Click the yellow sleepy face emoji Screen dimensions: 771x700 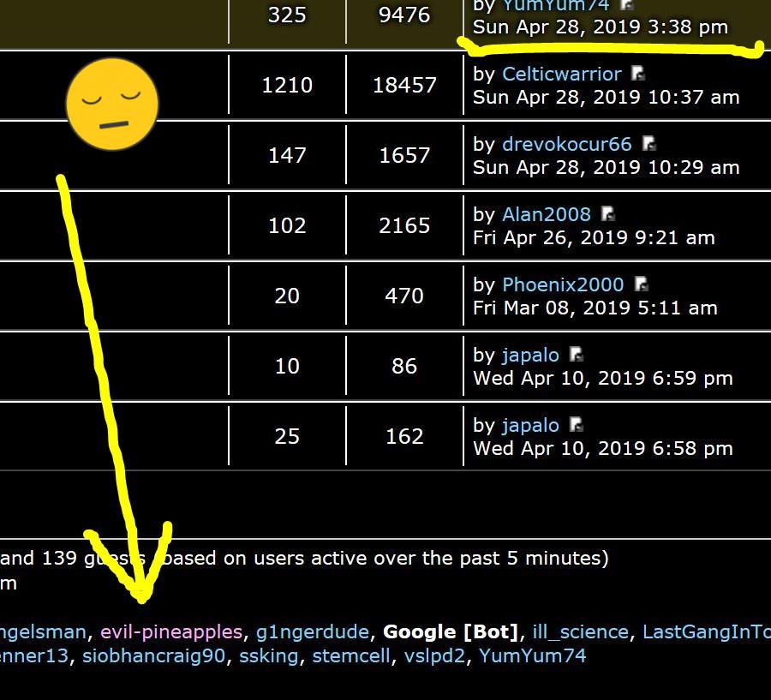pyautogui.click(x=112, y=104)
